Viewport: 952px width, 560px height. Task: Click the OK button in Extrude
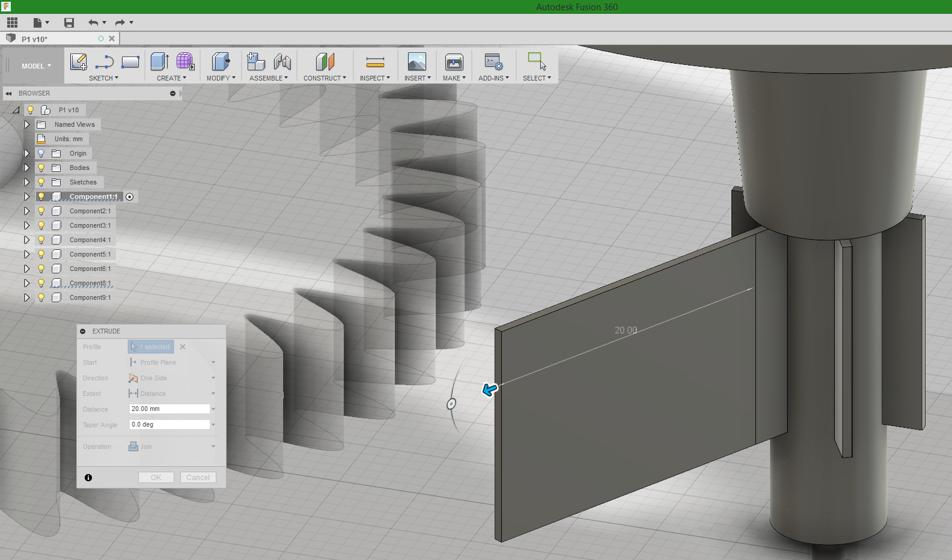click(156, 478)
